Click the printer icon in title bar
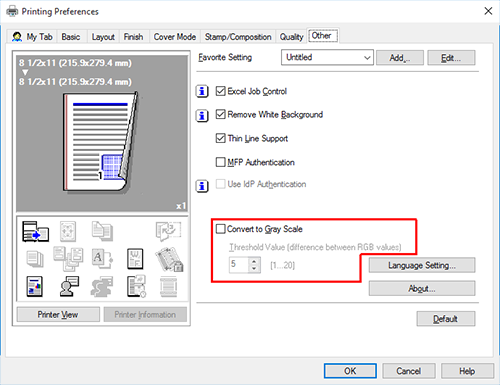This screenshot has height=385, width=500. (12, 11)
